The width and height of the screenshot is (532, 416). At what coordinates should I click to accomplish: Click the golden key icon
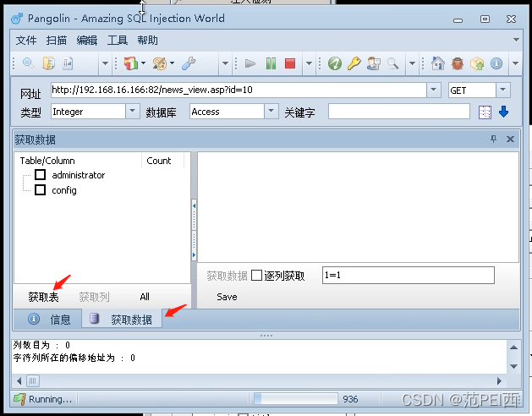coord(354,63)
